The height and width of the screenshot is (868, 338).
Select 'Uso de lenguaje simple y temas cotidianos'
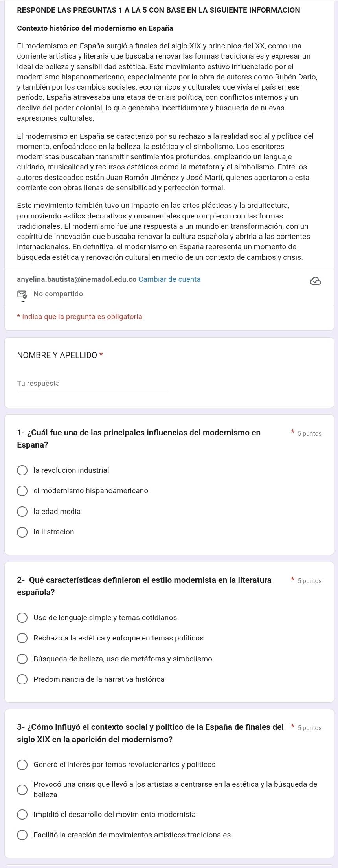[22, 618]
